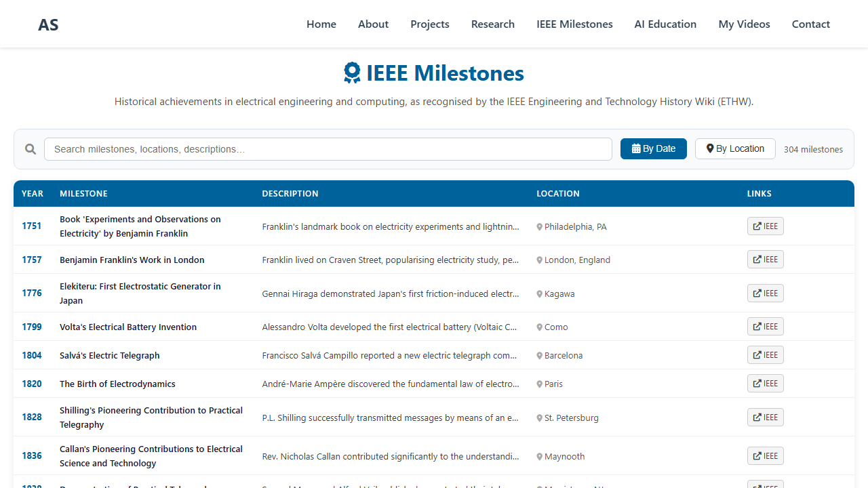Select year 1820 cell
The width and height of the screenshot is (868, 488).
[x=32, y=384]
